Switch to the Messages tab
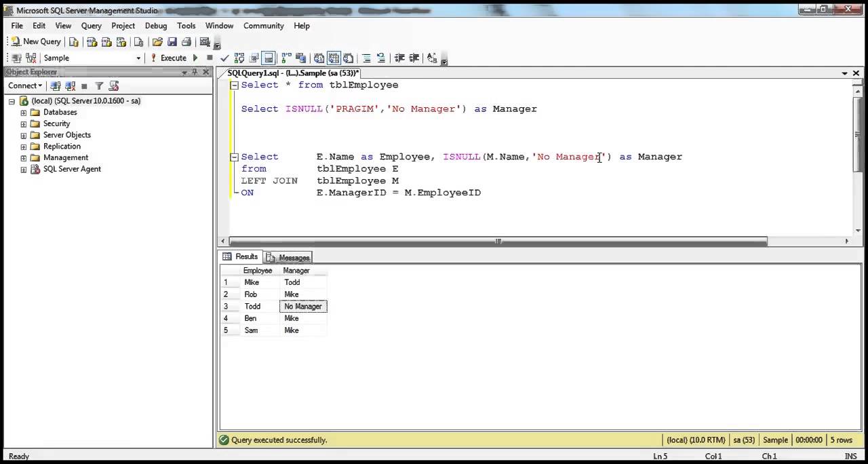868x464 pixels. pyautogui.click(x=288, y=257)
